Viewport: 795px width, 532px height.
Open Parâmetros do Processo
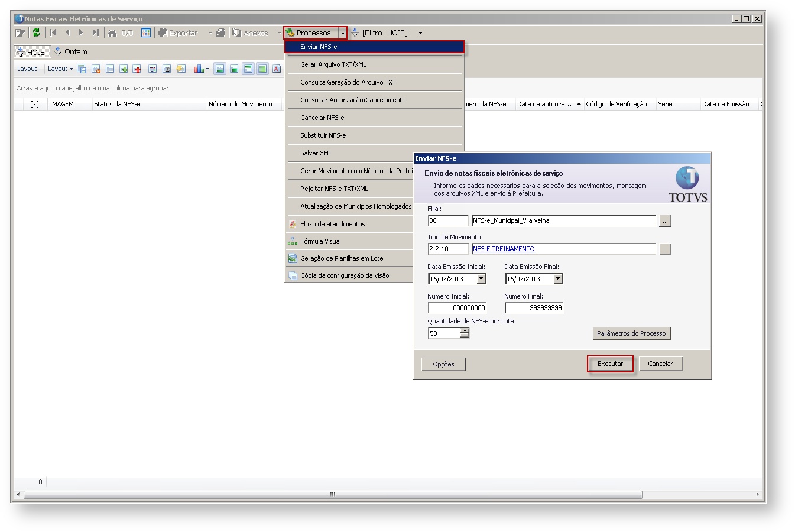631,333
